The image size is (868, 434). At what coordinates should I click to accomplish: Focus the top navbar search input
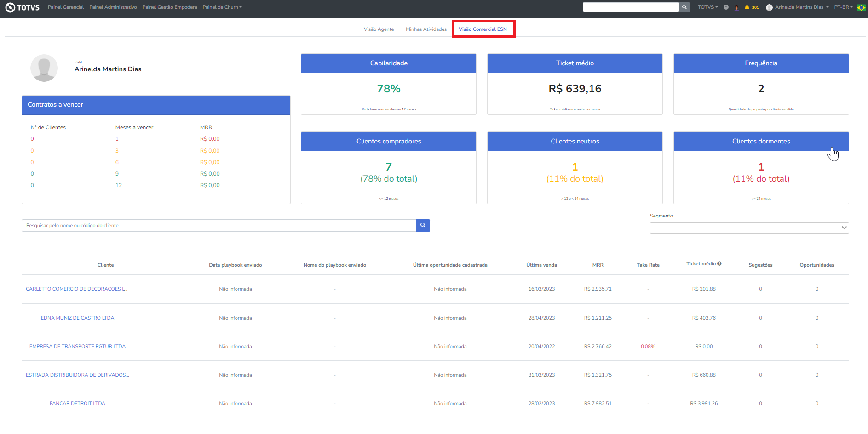(x=631, y=7)
